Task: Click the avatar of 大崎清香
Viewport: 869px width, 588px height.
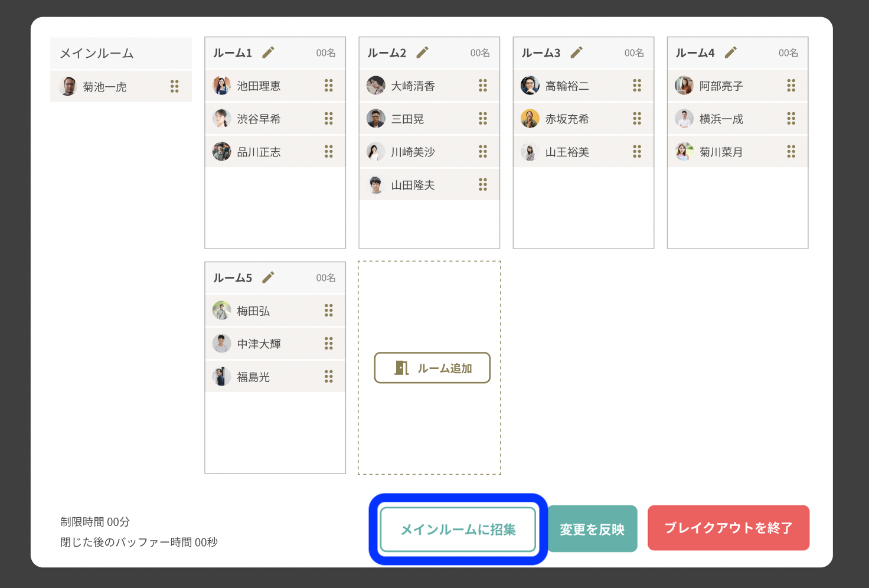Action: point(375,86)
